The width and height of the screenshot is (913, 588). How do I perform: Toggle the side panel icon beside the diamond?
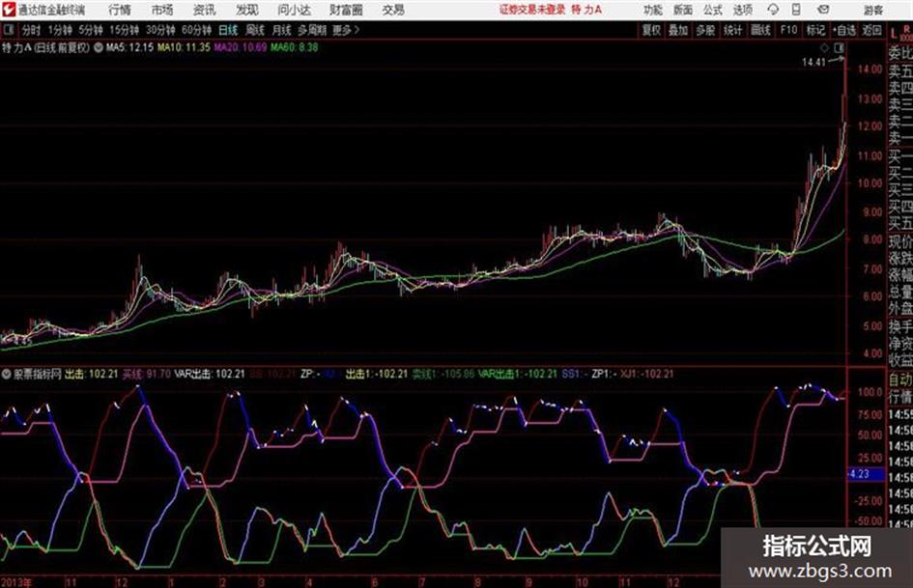coord(839,47)
